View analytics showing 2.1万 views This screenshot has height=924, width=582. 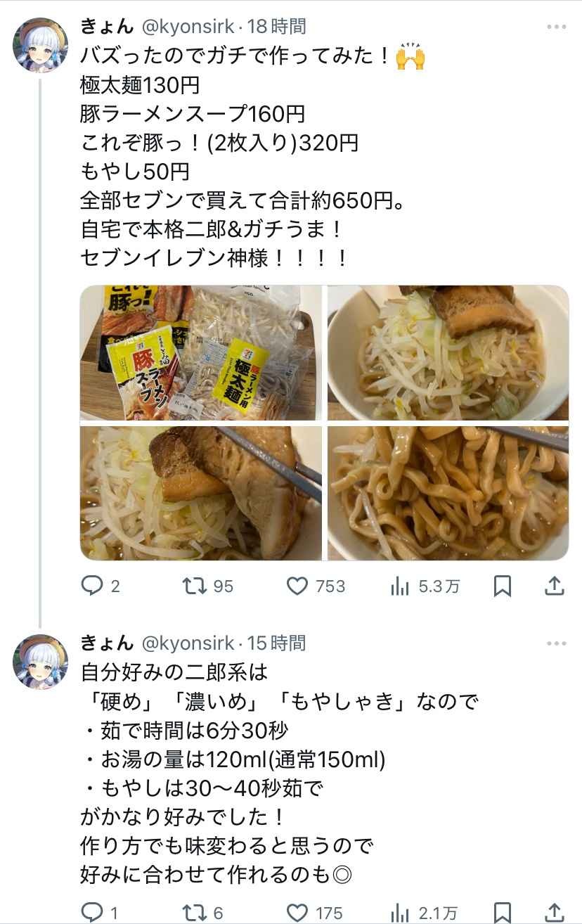[x=425, y=913]
